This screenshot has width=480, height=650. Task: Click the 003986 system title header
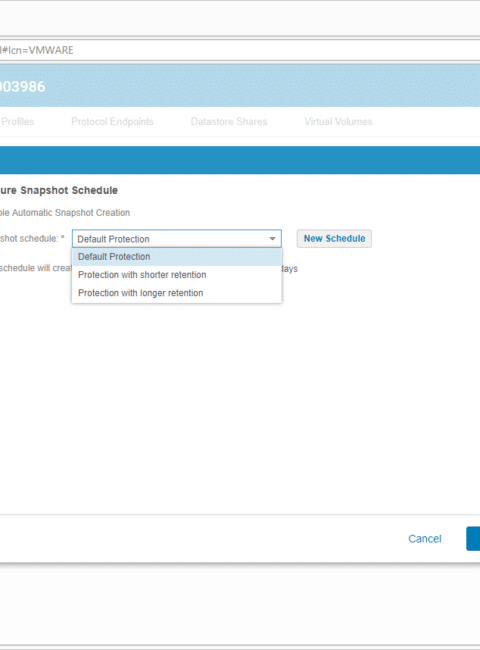coord(23,86)
